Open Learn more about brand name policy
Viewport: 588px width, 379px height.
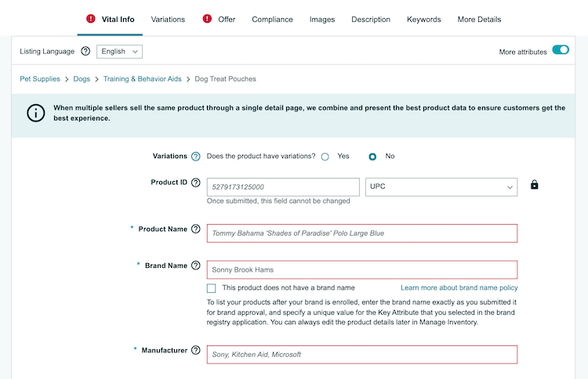pos(459,287)
